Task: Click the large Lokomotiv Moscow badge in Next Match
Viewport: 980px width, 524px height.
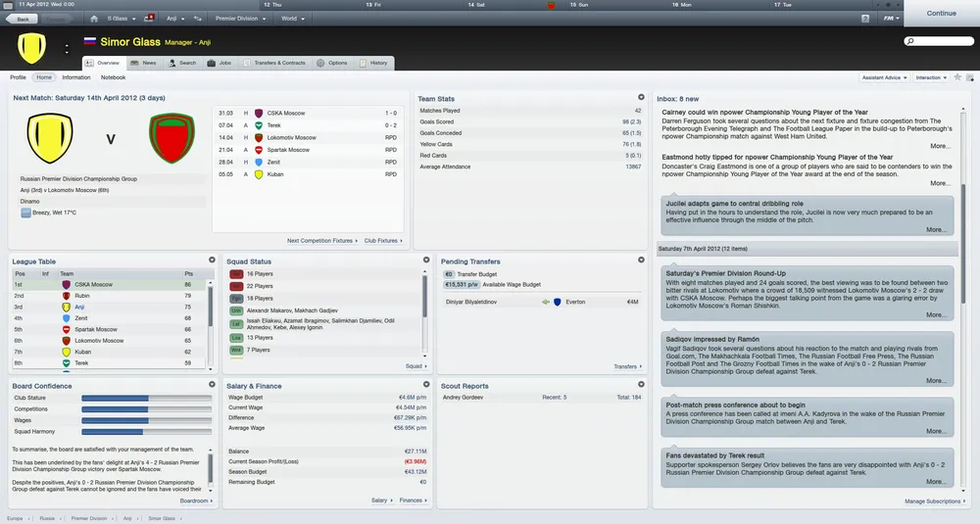Action: pos(171,138)
